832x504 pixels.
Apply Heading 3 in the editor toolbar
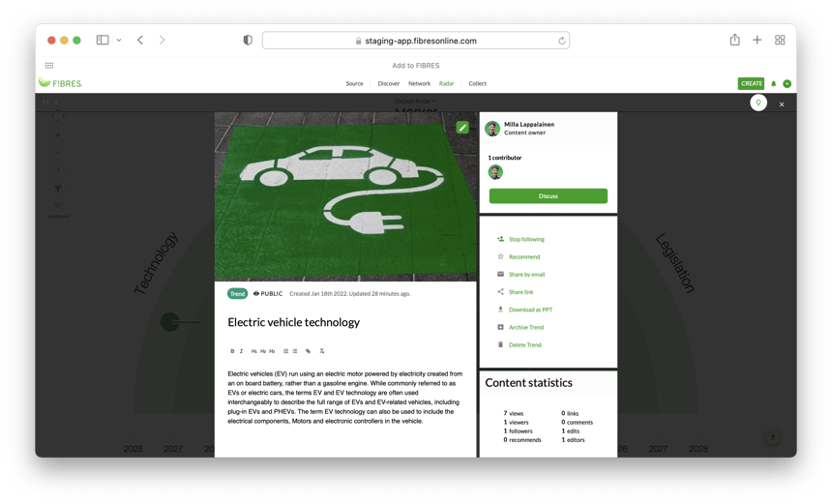[272, 351]
